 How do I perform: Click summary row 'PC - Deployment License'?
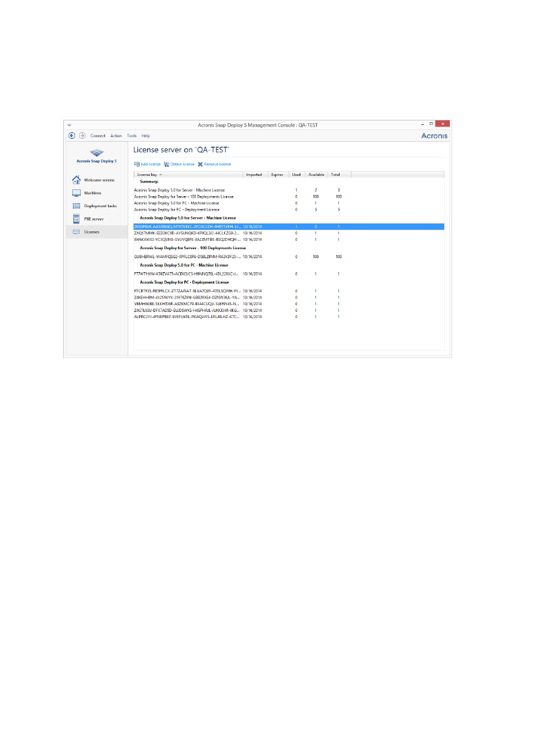pyautogui.click(x=289, y=209)
